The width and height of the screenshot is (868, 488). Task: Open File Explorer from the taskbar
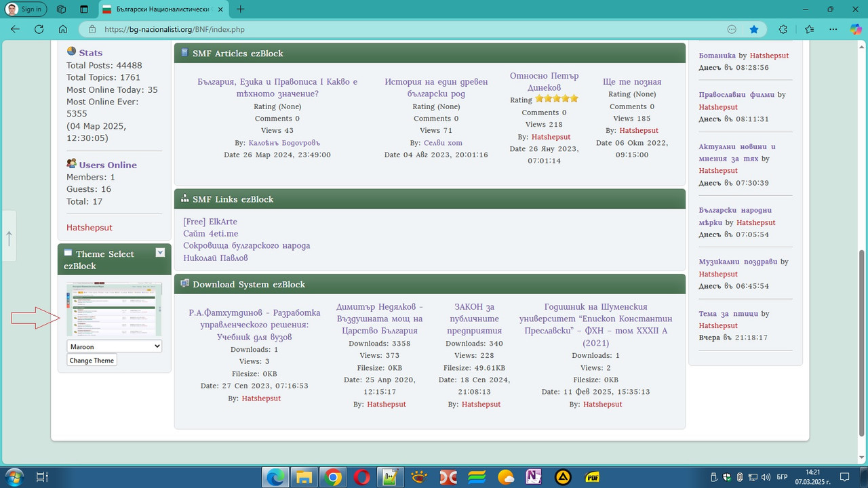(x=303, y=477)
